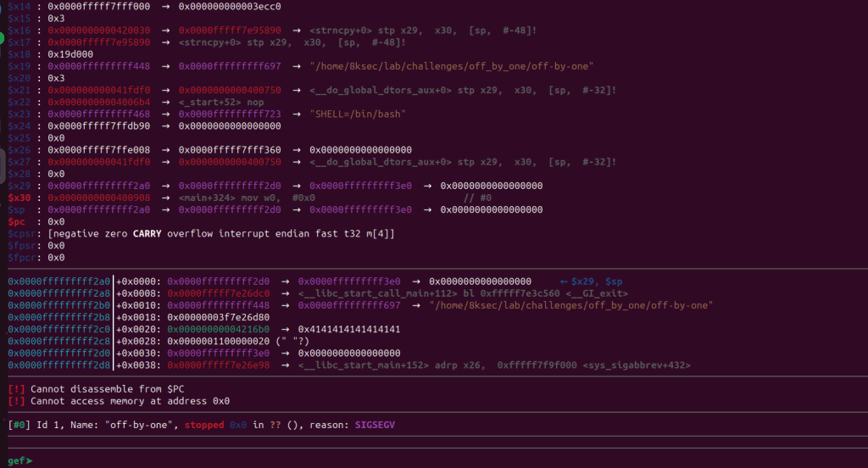
Task: Select stack address 0x0000fffffffff2b0
Action: click(58, 305)
